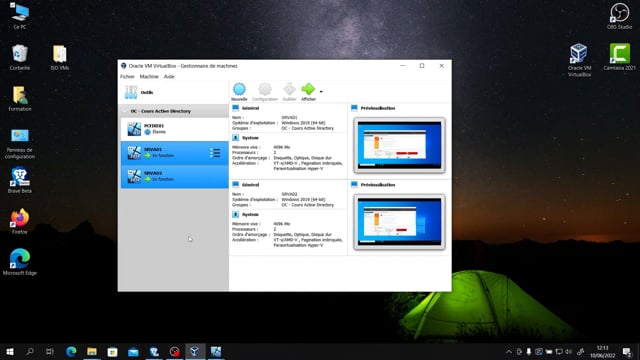This screenshot has width=640, height=360.
Task: Open Edge from the taskbar
Action: (71, 351)
